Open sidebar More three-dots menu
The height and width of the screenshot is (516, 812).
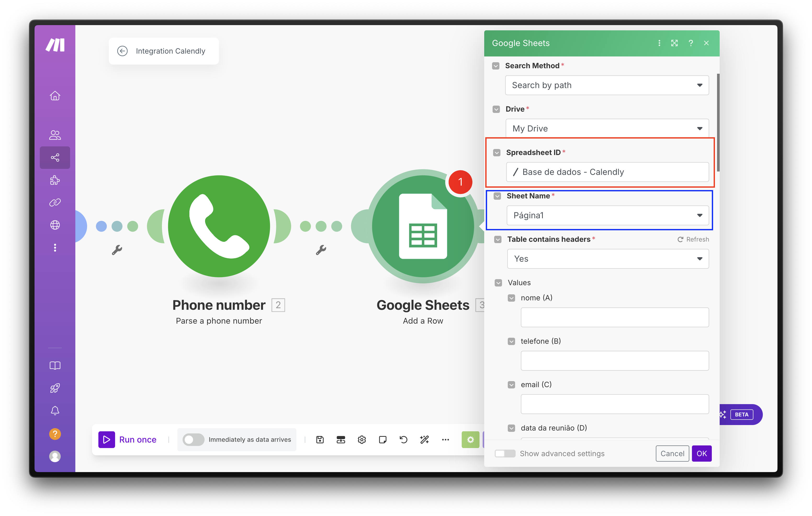[x=55, y=248]
